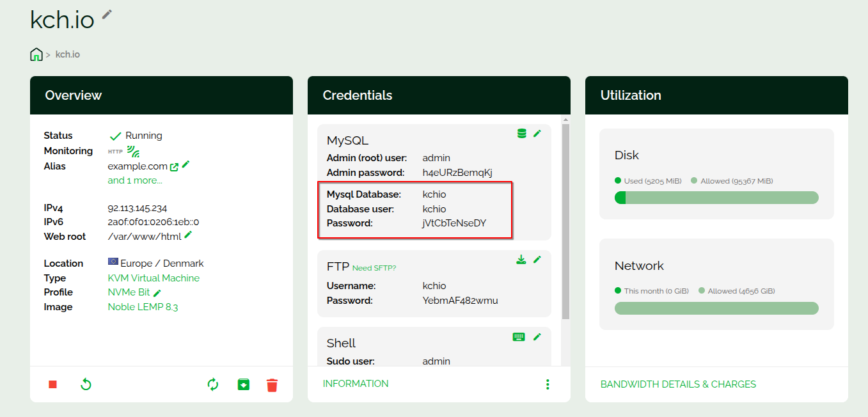
Task: Delete the server using the trash icon
Action: point(272,385)
